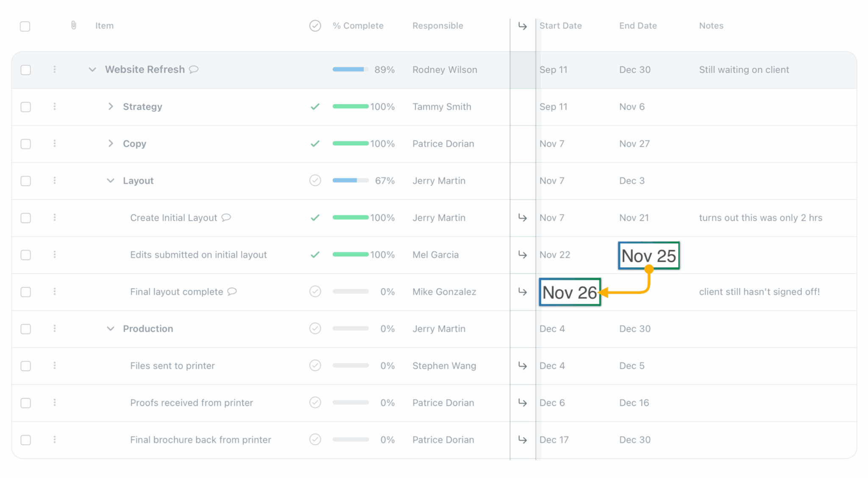
Task: Open the comment icon on Create Initial Layout
Action: click(x=226, y=218)
